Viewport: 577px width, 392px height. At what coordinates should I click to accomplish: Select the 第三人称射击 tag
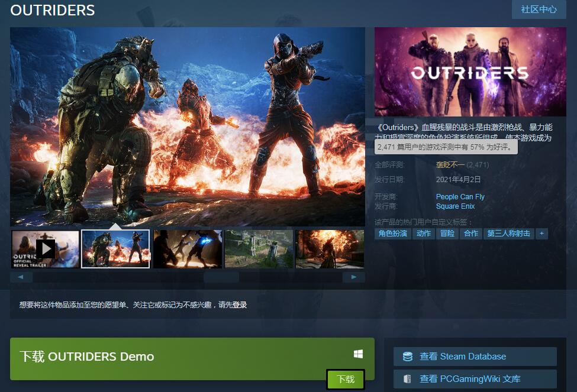(508, 234)
